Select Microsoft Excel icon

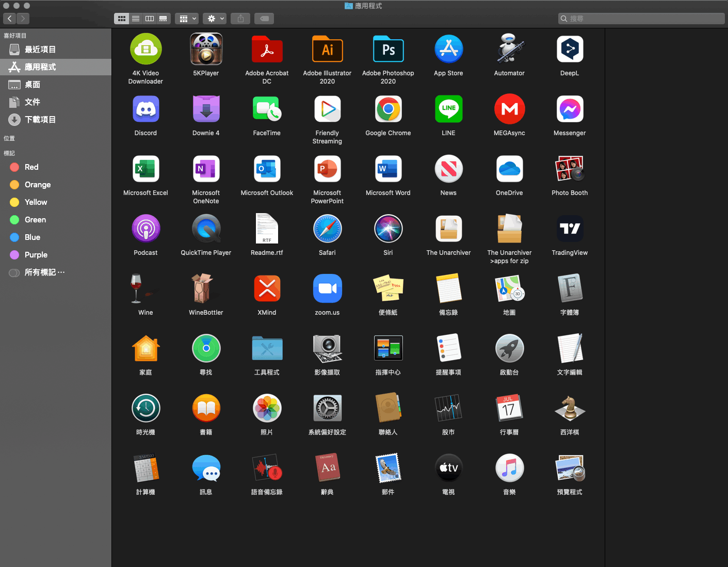point(145,169)
